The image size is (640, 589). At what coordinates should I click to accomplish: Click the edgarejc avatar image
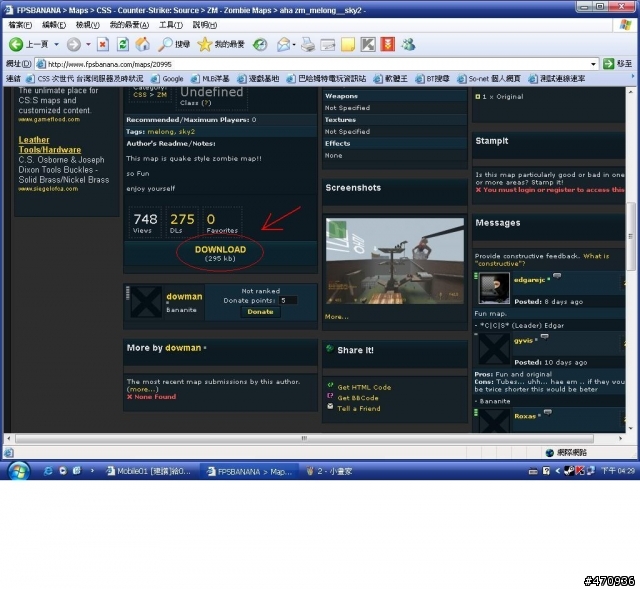click(494, 288)
